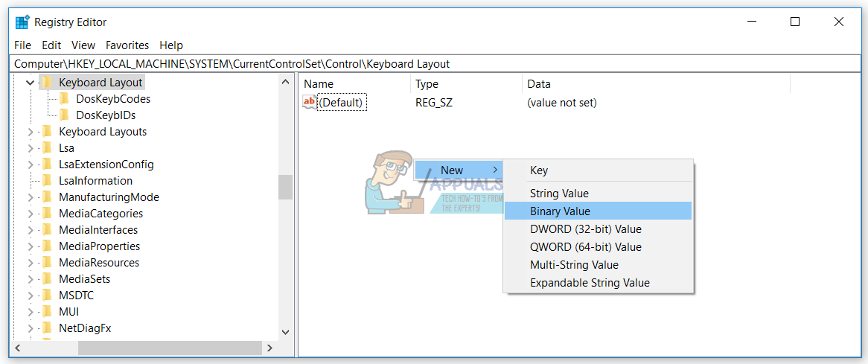Choose Binary Value from the context menu
The image size is (868, 364).
pos(560,211)
